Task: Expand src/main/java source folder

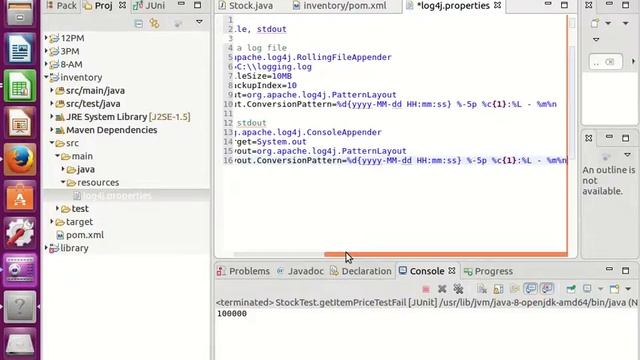Action: click(52, 90)
